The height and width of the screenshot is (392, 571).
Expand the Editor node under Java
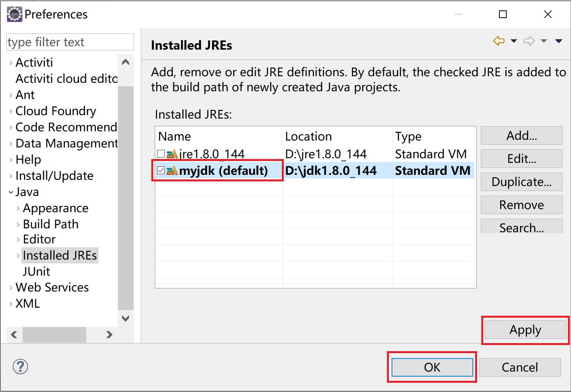pyautogui.click(x=18, y=240)
